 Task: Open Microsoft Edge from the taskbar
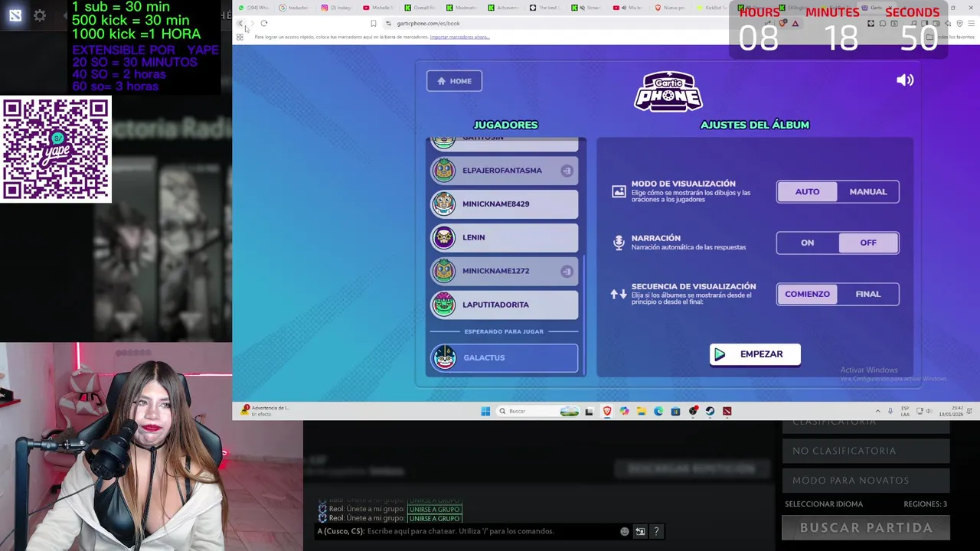658,412
